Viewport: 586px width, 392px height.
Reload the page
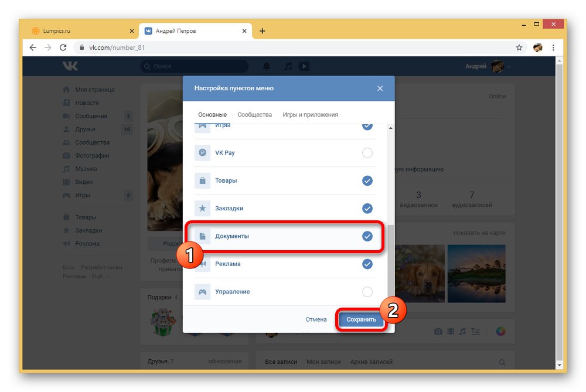(63, 47)
